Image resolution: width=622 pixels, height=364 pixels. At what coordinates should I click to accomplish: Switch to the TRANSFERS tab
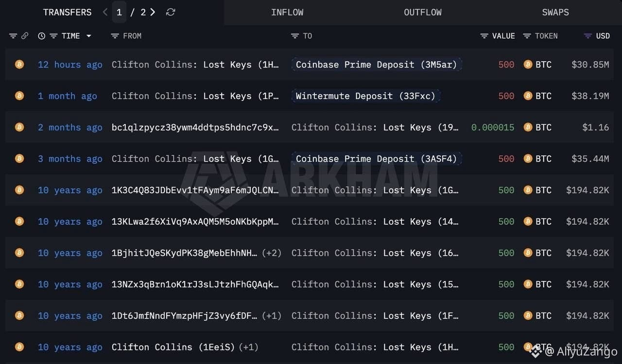[x=67, y=12]
